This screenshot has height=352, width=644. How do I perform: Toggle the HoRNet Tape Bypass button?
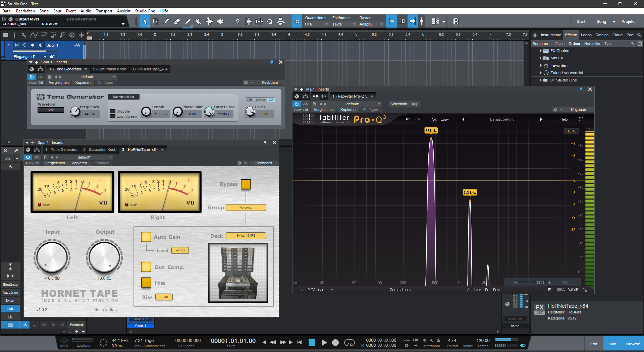click(246, 184)
